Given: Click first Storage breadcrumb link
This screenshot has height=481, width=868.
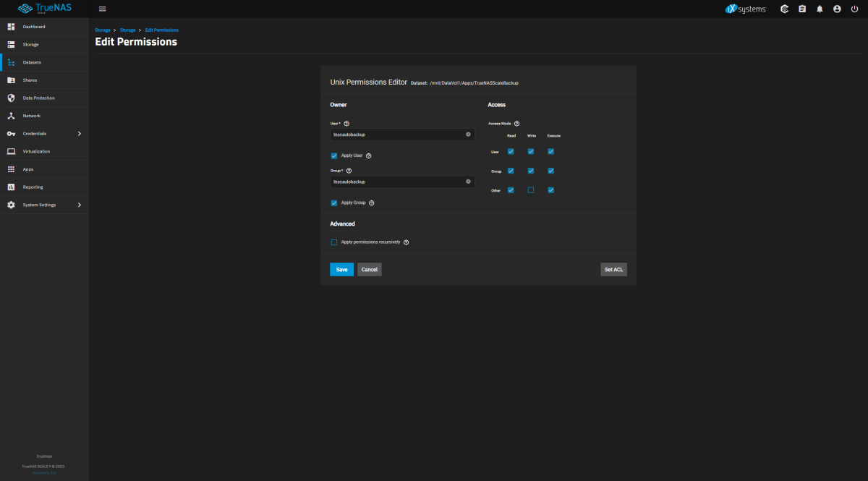Looking at the screenshot, I should click(103, 30).
